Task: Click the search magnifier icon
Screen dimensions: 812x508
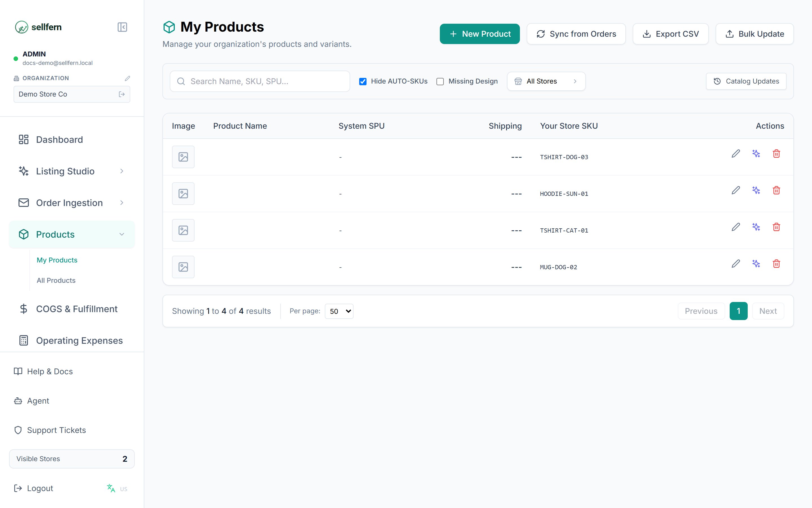Action: coord(181,81)
